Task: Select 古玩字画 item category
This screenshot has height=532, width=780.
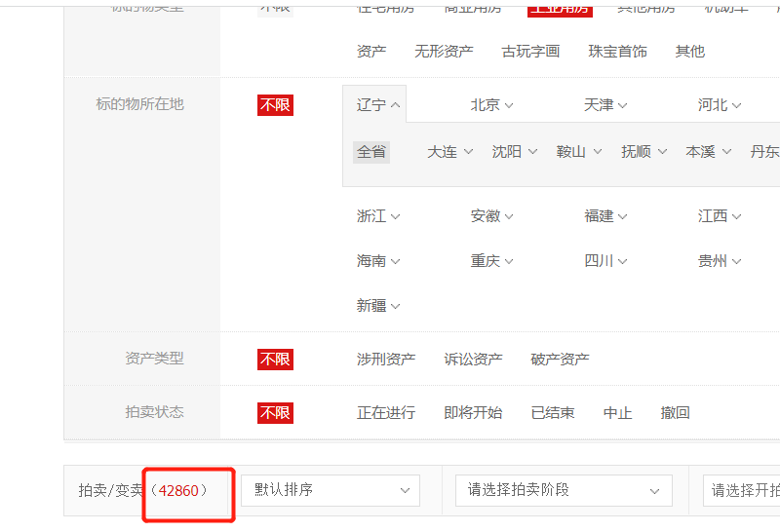Action: (530, 52)
